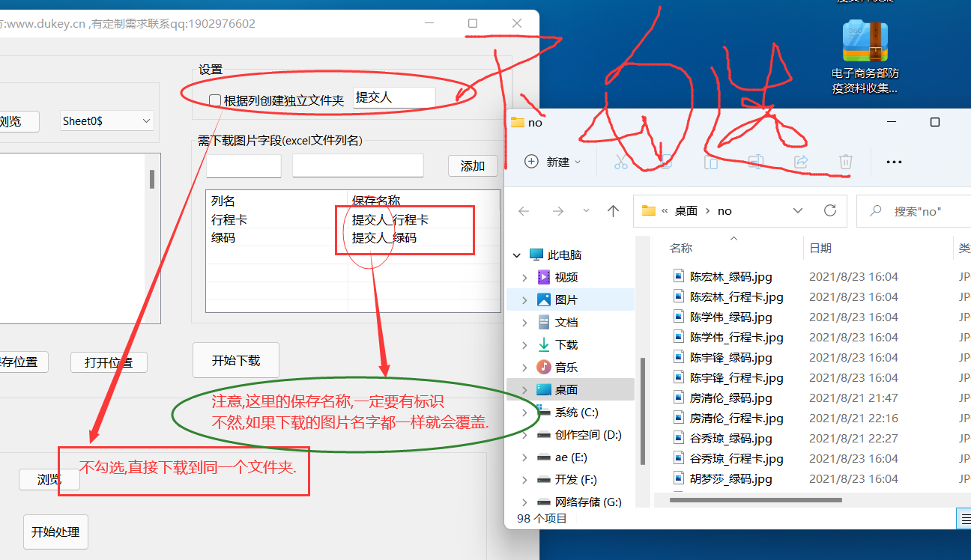Click the Rename icon in the toolbar
This screenshot has height=560, width=971.
tap(756, 162)
